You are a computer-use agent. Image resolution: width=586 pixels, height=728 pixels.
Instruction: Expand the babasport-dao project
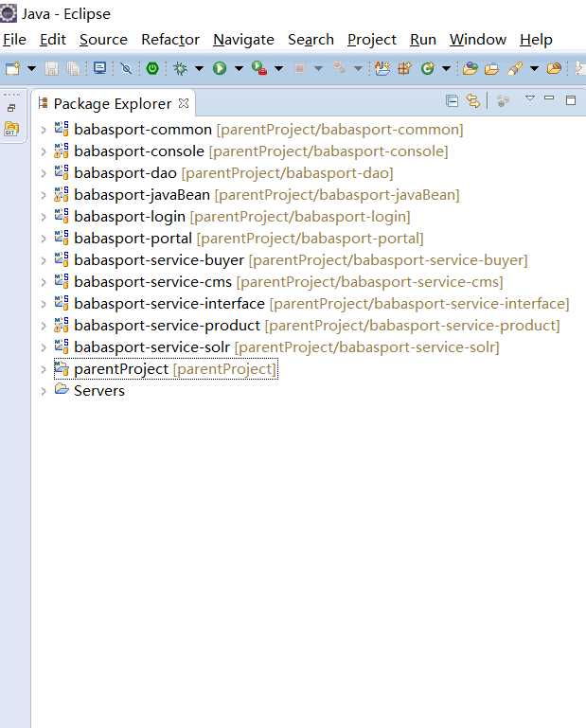pyautogui.click(x=44, y=173)
